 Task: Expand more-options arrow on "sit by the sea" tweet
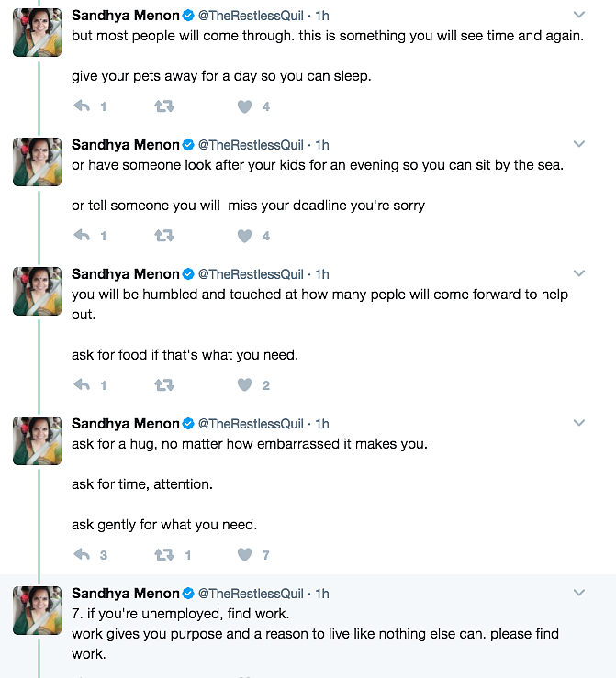(x=579, y=145)
